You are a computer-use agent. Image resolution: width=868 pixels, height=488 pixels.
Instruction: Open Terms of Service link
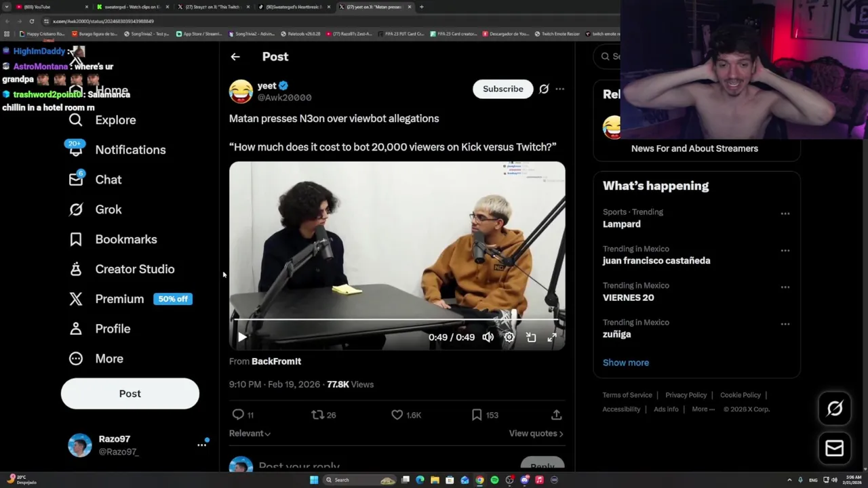pos(627,395)
